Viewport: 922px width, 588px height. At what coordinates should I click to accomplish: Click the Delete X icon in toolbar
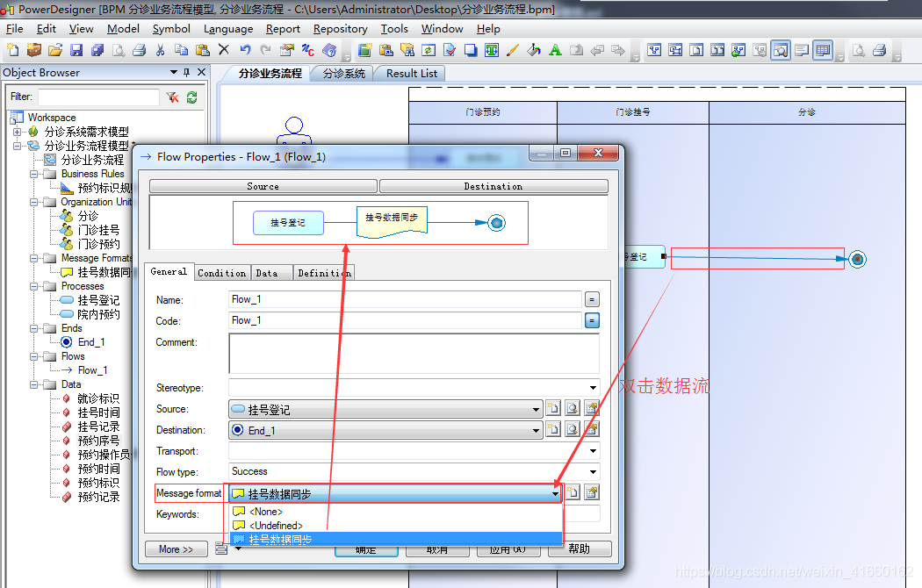223,50
